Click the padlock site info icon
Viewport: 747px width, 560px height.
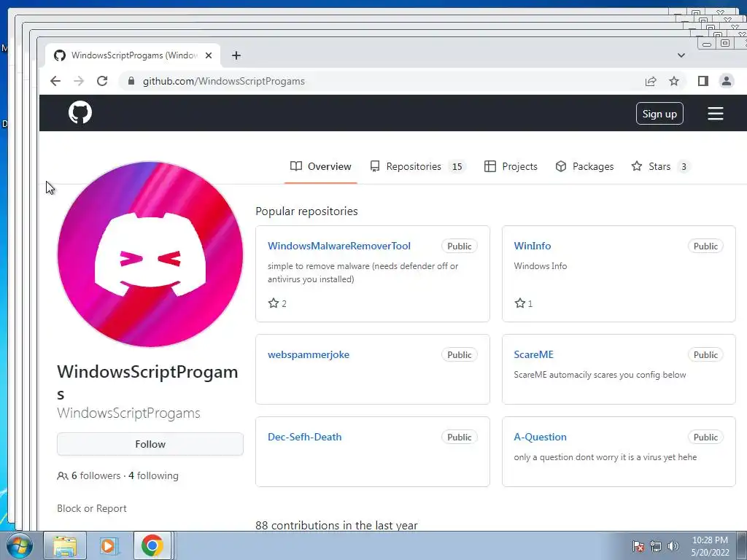click(131, 81)
